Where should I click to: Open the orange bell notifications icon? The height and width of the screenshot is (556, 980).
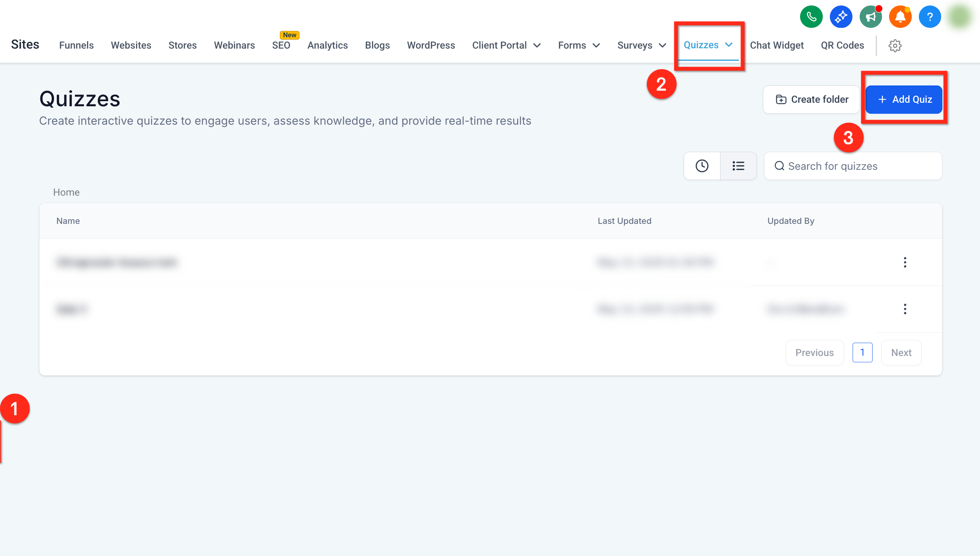click(x=900, y=17)
